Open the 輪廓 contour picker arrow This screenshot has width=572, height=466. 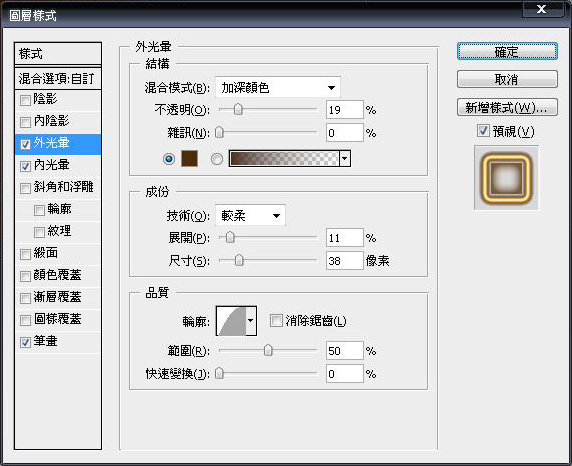click(251, 321)
